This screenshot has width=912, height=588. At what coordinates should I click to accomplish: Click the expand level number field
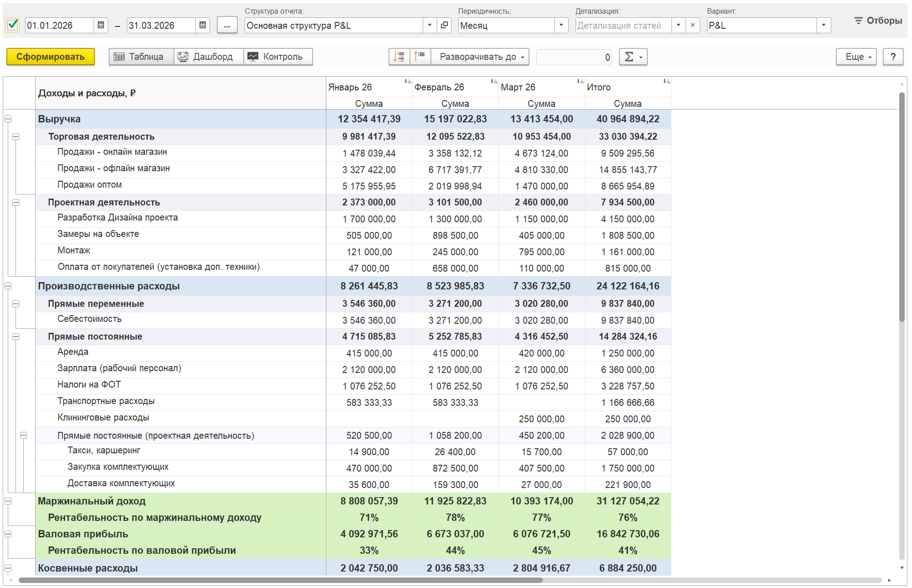pyautogui.click(x=574, y=57)
